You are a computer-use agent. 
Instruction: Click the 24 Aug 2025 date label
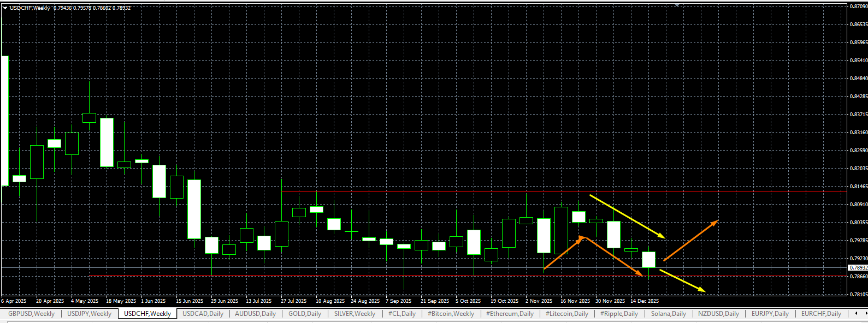(365, 301)
